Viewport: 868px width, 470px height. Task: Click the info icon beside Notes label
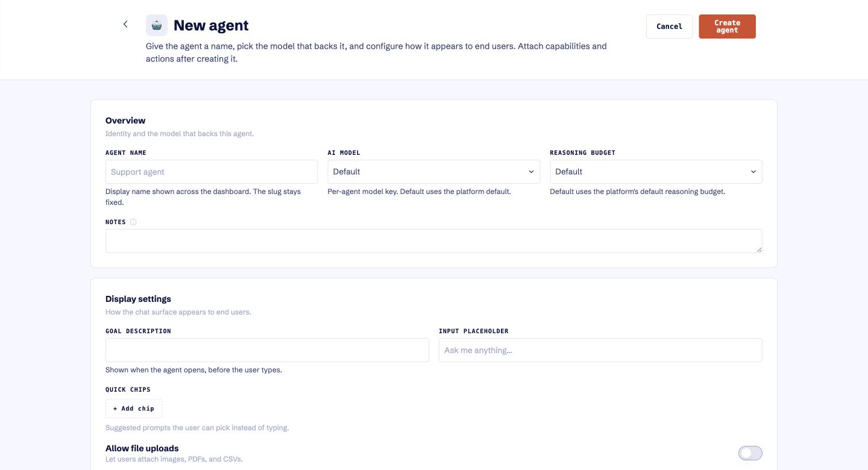pos(133,222)
